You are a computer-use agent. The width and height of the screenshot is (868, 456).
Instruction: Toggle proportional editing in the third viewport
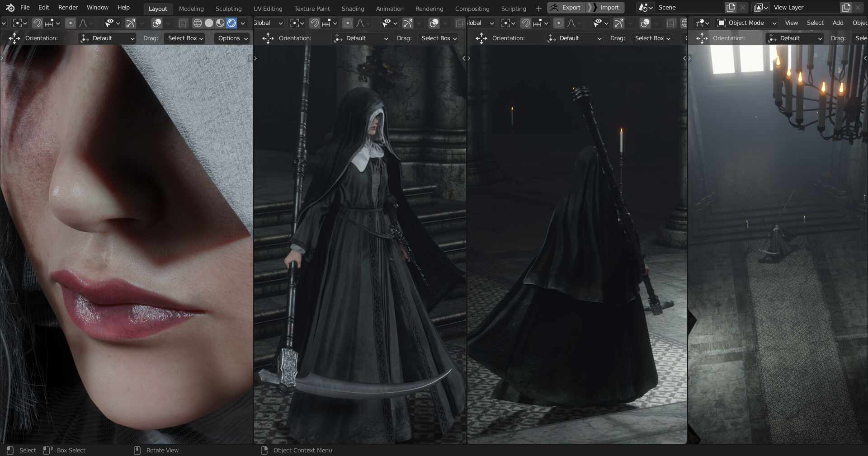pos(559,23)
